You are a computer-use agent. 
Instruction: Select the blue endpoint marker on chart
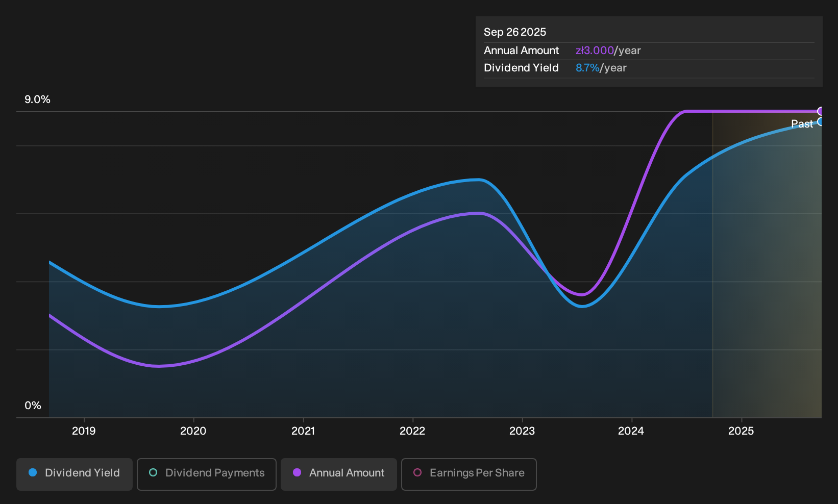(820, 121)
